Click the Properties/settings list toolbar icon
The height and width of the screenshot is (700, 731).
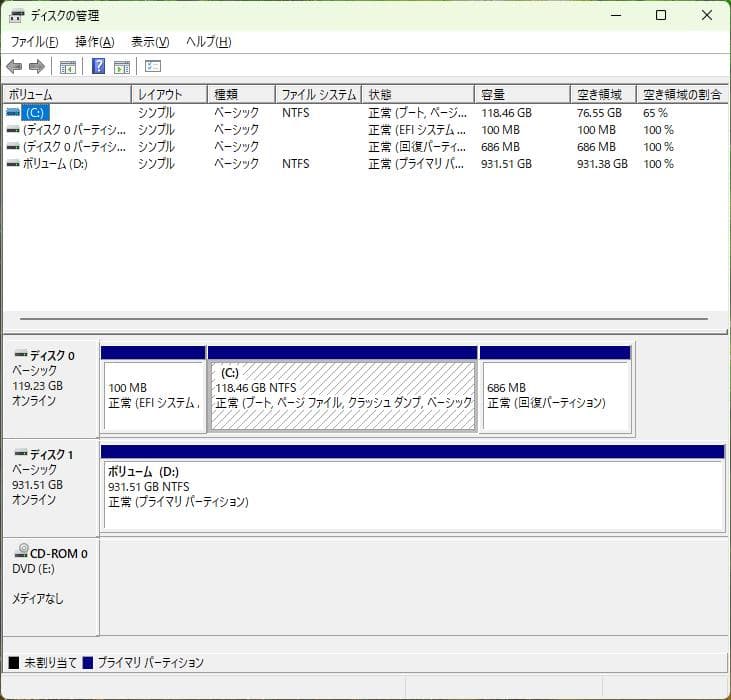click(152, 66)
